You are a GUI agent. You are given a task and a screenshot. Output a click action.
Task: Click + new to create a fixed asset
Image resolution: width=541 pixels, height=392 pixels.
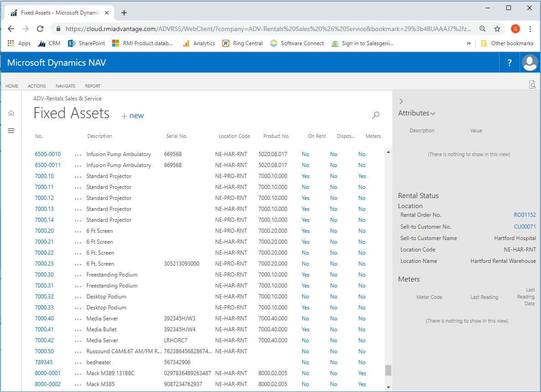click(132, 115)
